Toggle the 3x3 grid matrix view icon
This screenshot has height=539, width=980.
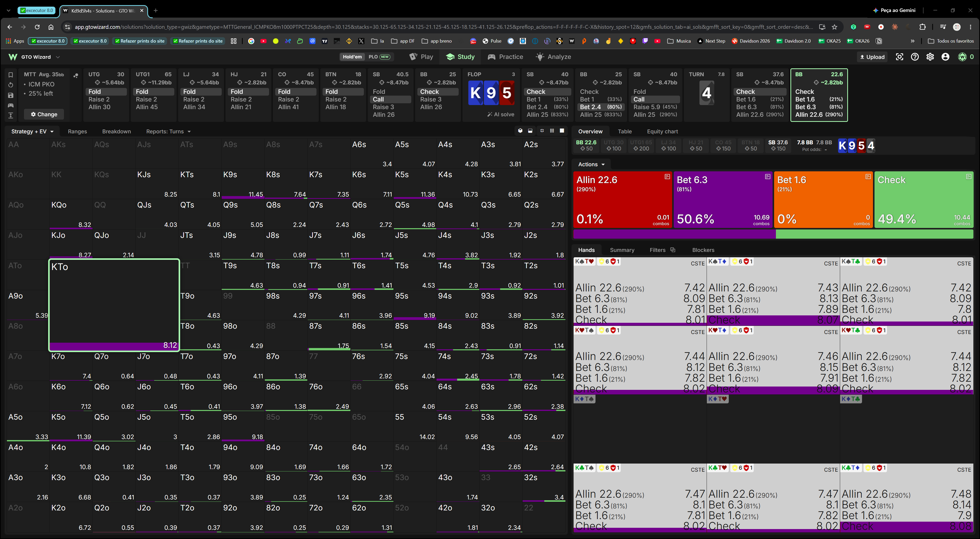click(x=552, y=131)
